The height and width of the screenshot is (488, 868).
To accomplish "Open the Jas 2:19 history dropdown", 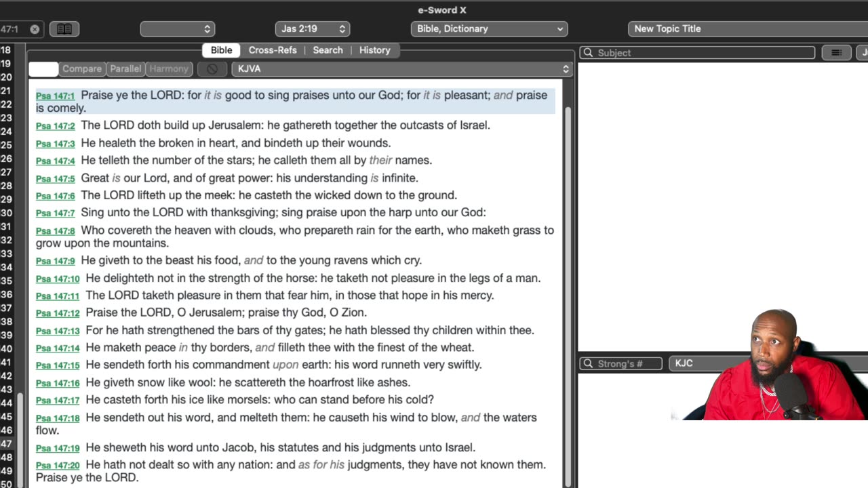I will (x=312, y=29).
